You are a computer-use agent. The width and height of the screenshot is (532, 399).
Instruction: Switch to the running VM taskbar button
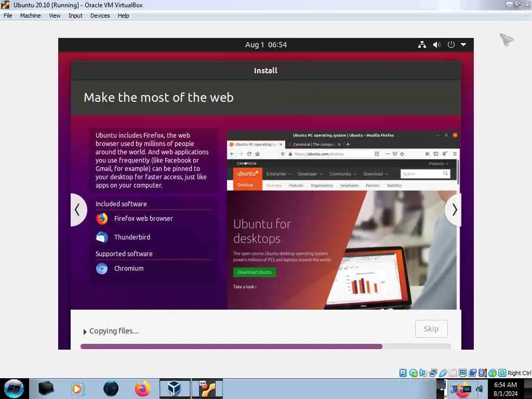(x=207, y=389)
